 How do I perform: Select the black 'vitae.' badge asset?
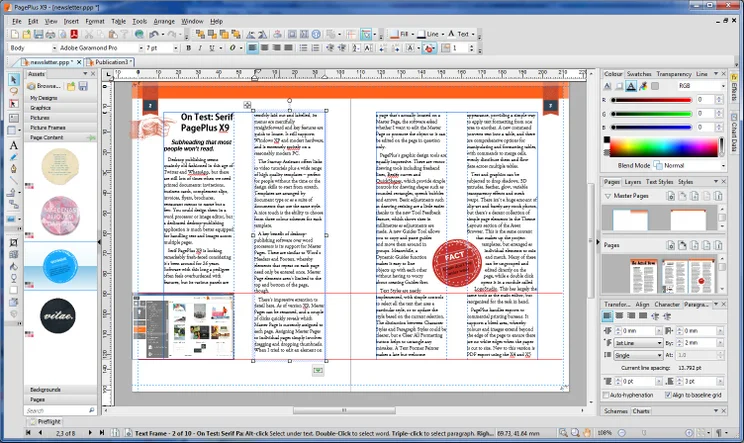57,315
